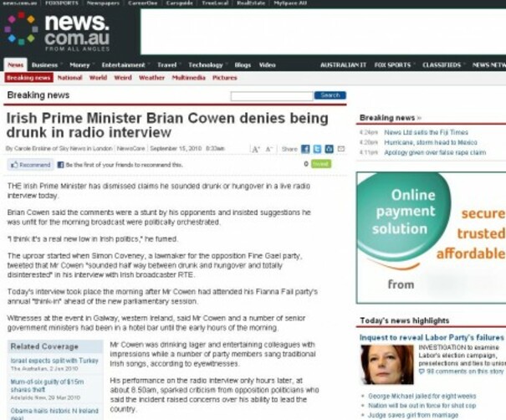The image size is (506, 420).
Task: Email this article envelope icon
Action: point(341,149)
